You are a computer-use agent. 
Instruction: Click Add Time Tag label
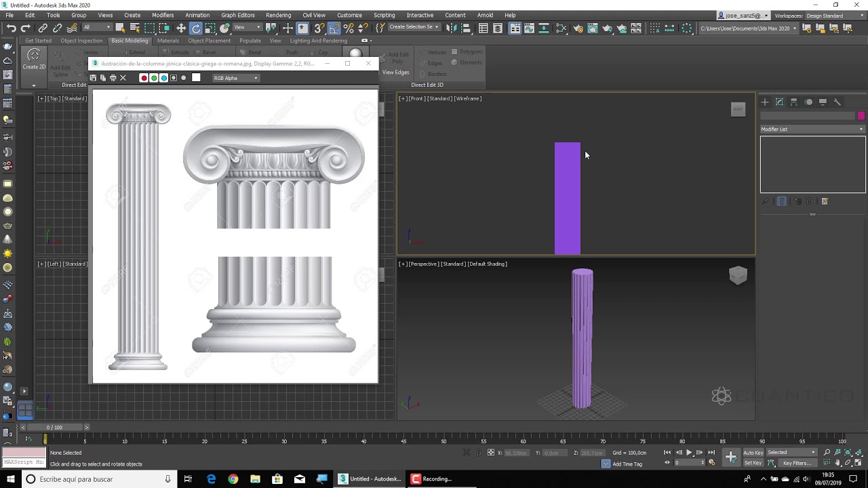[x=627, y=464]
